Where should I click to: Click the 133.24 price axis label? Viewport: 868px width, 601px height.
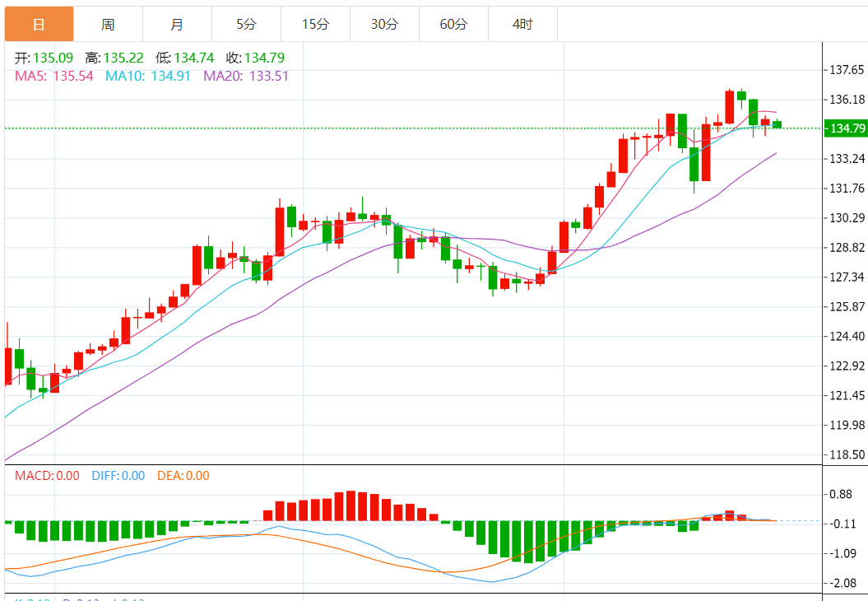847,159
